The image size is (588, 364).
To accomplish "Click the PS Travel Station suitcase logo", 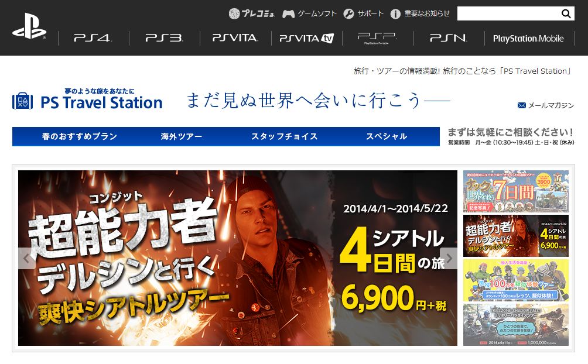I will click(x=22, y=101).
